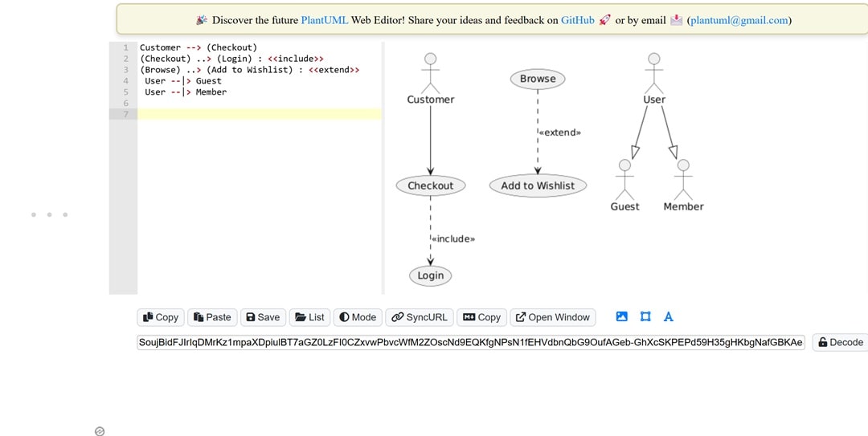This screenshot has height=436, width=868.
Task: Click the small circular icon at bottom left
Action: 100,431
